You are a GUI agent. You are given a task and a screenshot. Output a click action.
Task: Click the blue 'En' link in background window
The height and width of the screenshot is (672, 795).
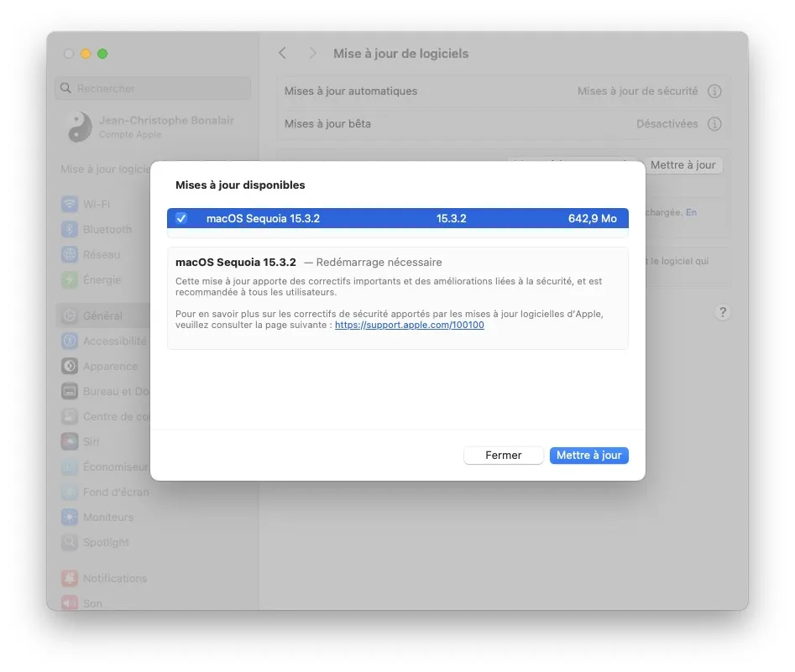pyautogui.click(x=691, y=212)
